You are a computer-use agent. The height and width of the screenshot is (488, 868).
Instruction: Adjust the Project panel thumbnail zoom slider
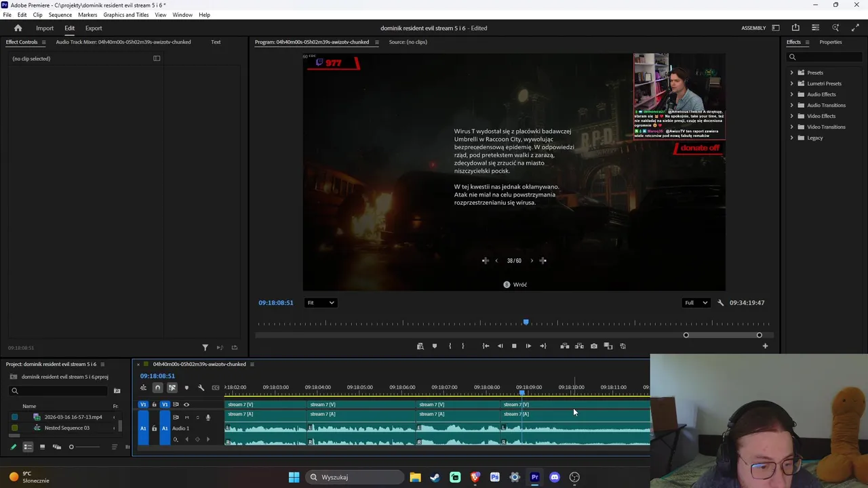point(71,447)
